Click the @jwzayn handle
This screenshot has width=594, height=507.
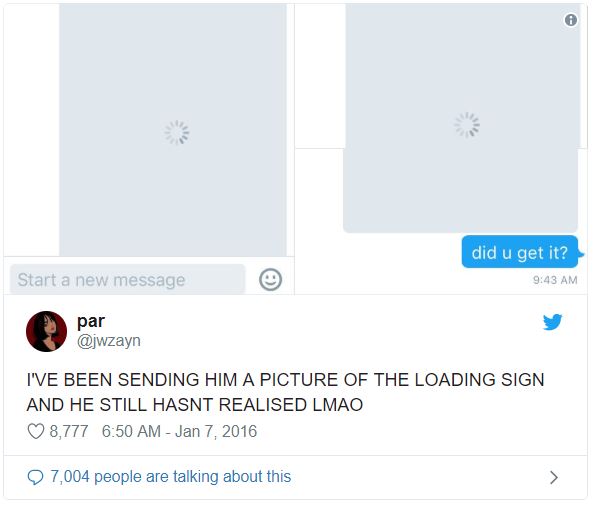click(109, 341)
